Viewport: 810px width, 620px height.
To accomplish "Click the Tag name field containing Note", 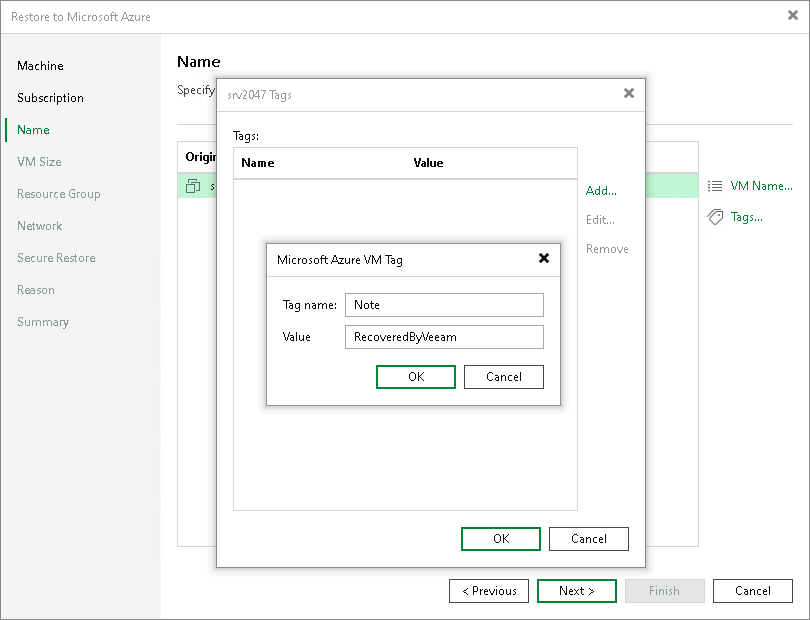I will 444,304.
